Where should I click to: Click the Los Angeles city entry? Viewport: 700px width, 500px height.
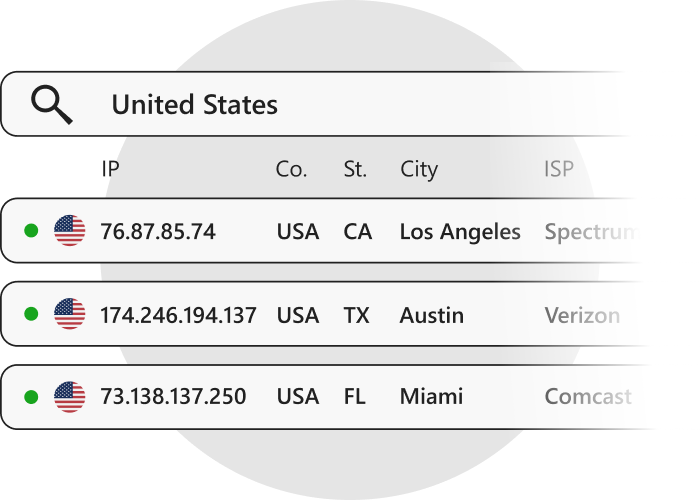(x=460, y=232)
